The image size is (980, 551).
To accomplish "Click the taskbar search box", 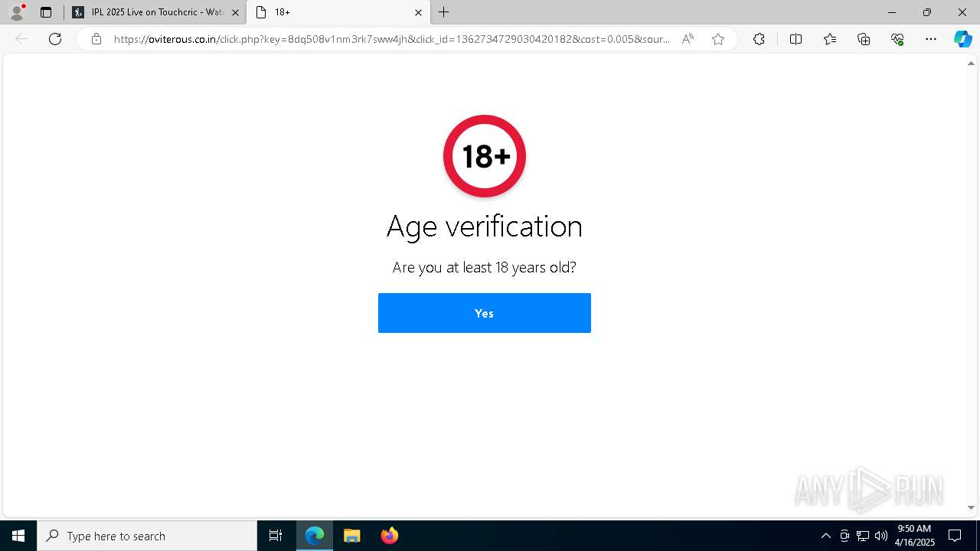I will pyautogui.click(x=147, y=536).
